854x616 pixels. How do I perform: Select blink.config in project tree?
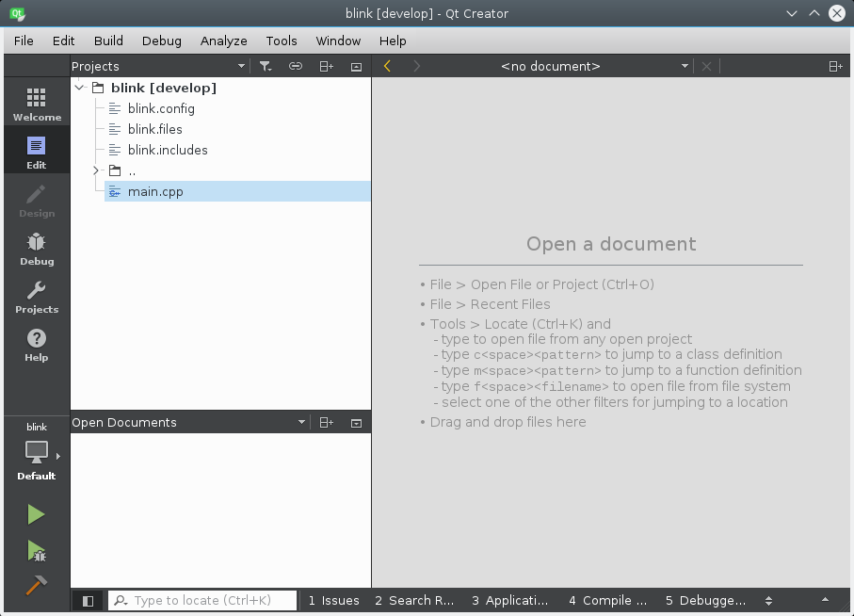(x=161, y=108)
